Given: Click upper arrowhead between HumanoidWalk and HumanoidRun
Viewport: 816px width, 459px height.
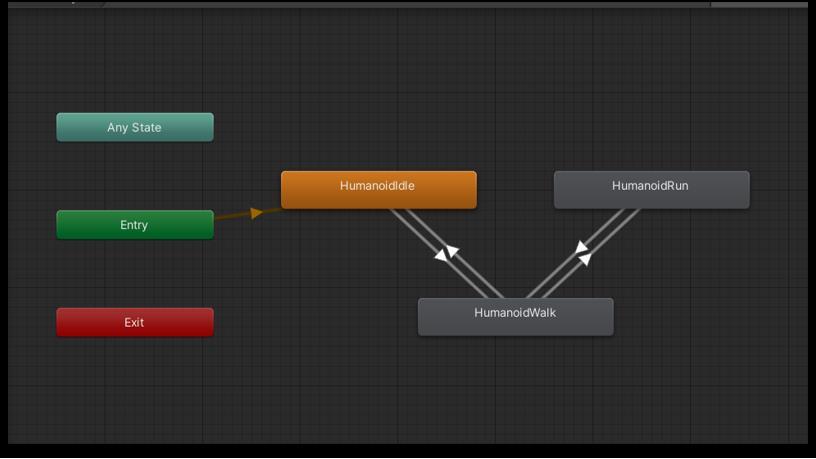Looking at the screenshot, I should point(581,247).
